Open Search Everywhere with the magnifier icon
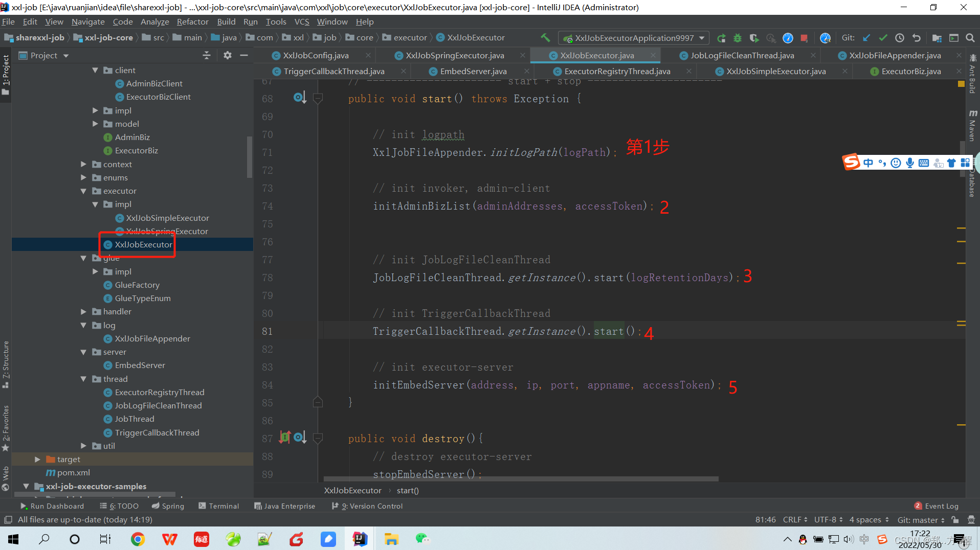980x550 pixels. (970, 38)
